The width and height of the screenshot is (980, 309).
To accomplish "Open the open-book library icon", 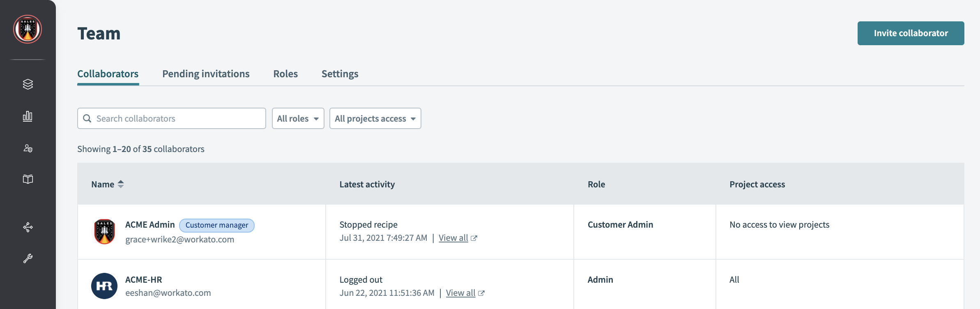I will click(28, 179).
